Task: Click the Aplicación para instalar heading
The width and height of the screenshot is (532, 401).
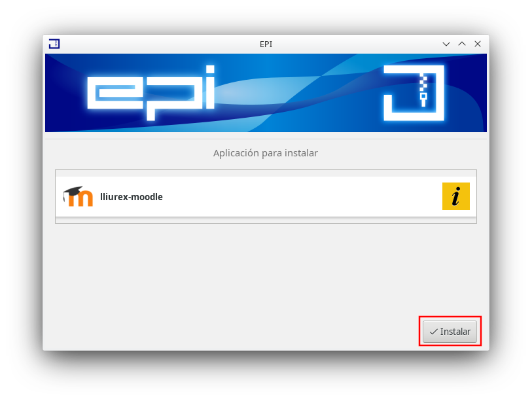Action: [x=266, y=153]
